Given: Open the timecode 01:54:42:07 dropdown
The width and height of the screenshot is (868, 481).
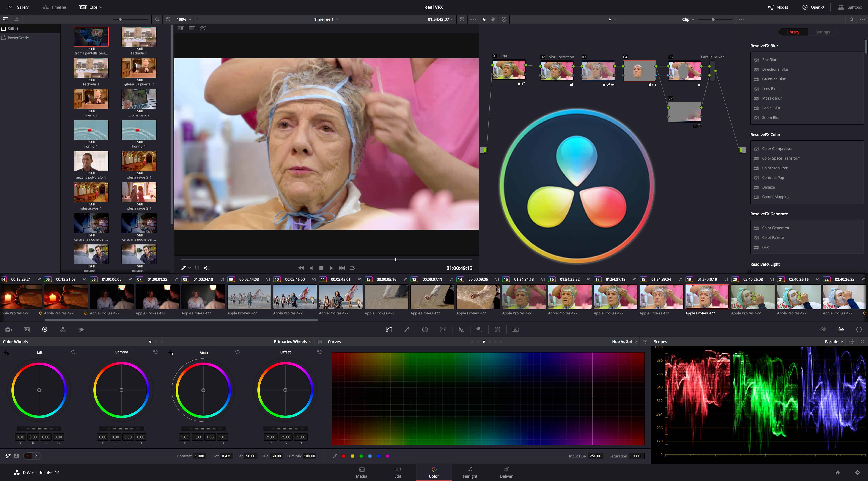Looking at the screenshot, I should tap(441, 20).
